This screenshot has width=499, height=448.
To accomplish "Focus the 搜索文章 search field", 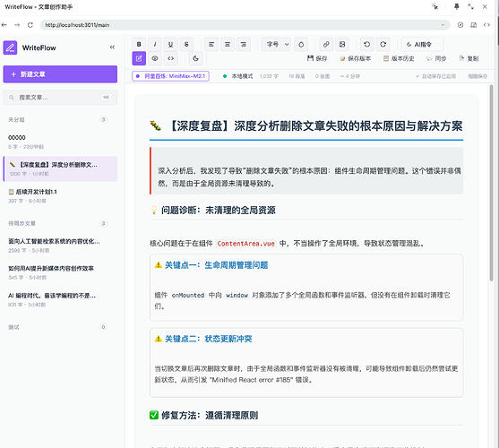I will tap(60, 98).
